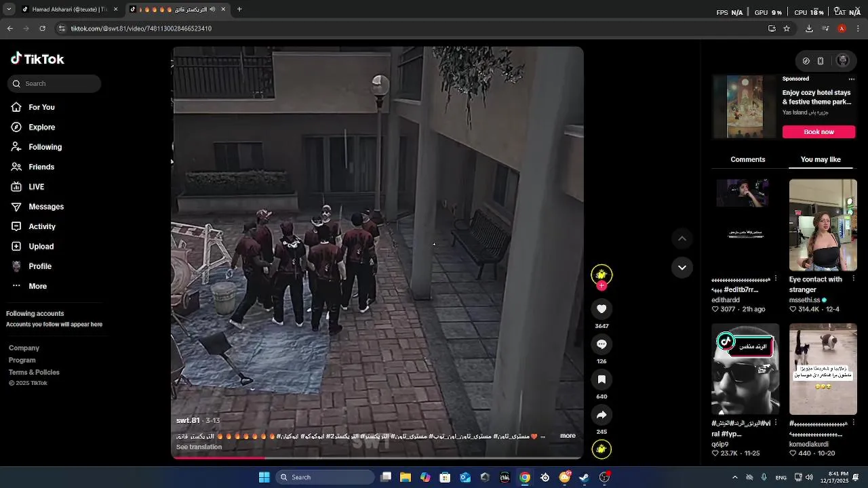Open the Explore page
The image size is (868, 488).
(x=41, y=127)
